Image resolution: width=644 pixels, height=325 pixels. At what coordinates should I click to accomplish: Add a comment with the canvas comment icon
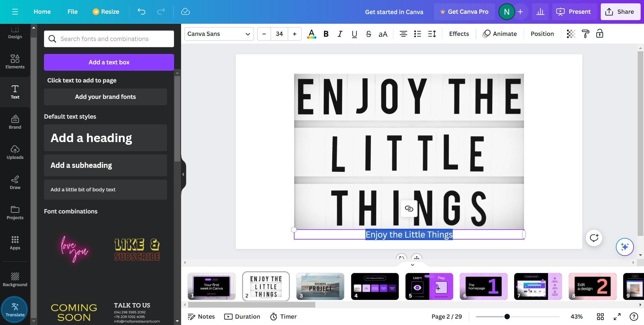[594, 238]
